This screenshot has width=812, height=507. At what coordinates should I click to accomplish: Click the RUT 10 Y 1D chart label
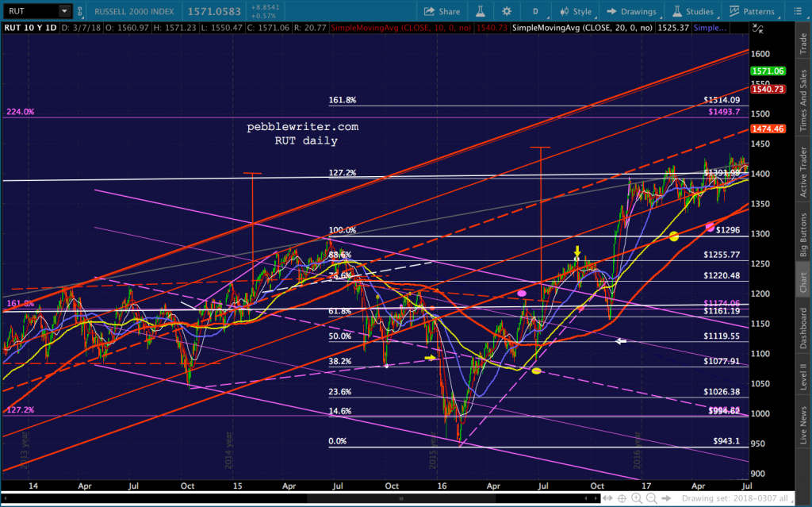(x=30, y=28)
